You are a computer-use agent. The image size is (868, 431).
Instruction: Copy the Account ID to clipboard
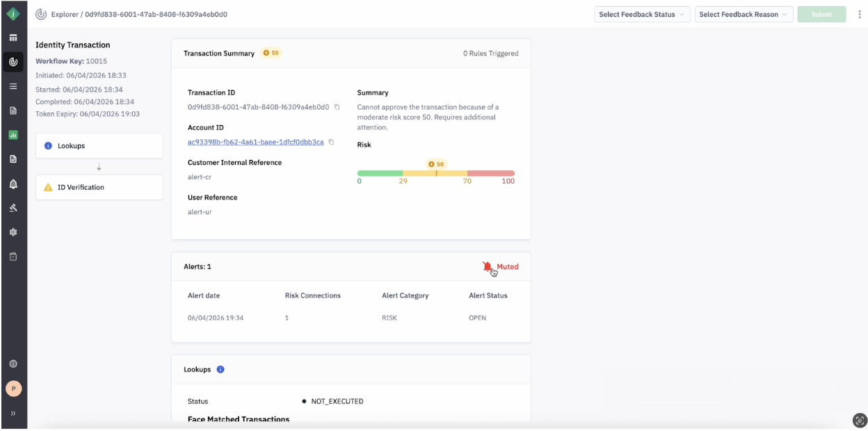331,142
